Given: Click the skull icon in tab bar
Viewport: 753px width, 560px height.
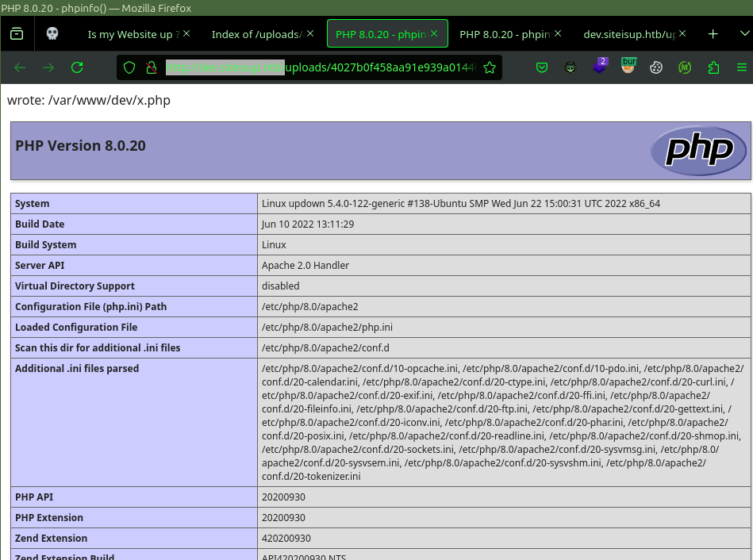Looking at the screenshot, I should (52, 33).
